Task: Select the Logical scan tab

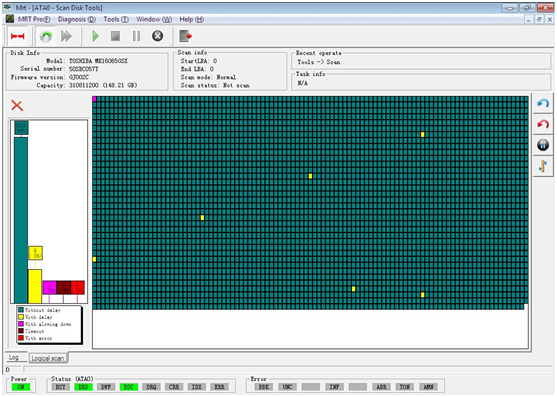Action: click(48, 358)
